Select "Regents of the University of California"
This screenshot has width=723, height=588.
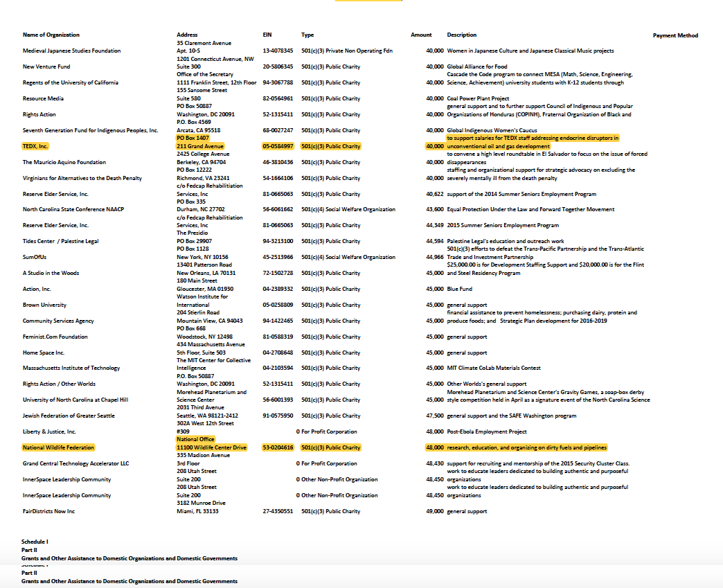(x=70, y=82)
